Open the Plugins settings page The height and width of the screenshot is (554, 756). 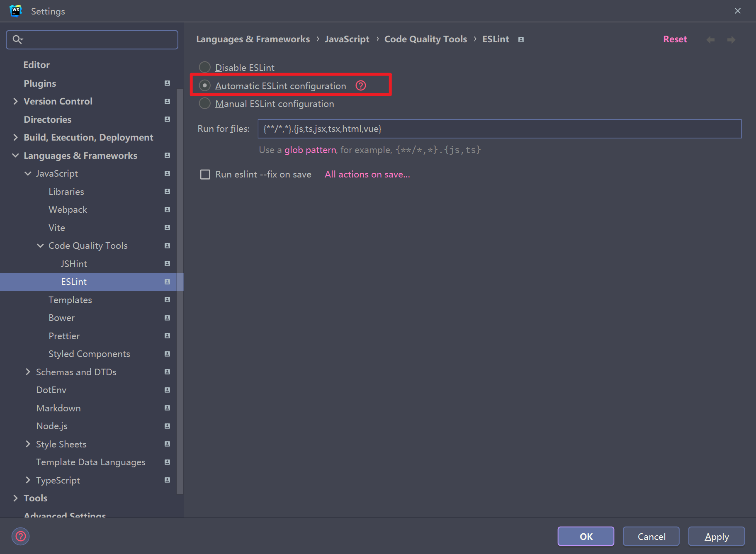tap(40, 83)
